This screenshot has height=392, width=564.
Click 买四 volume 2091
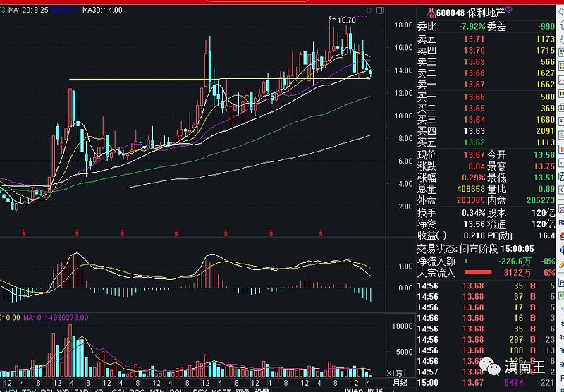tap(545, 131)
